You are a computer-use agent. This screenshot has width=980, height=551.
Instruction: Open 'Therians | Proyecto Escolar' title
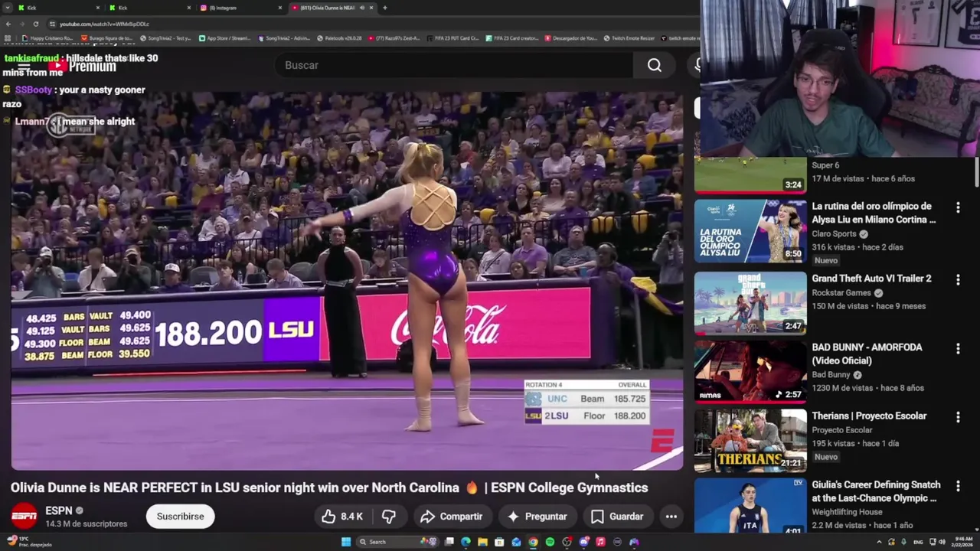coord(869,416)
